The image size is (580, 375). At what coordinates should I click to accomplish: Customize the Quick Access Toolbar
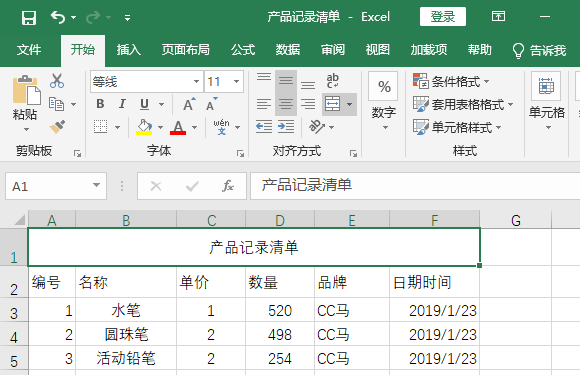click(x=127, y=18)
